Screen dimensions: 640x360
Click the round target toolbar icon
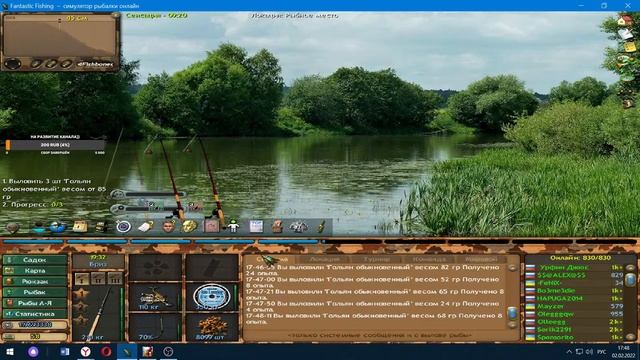[123, 226]
